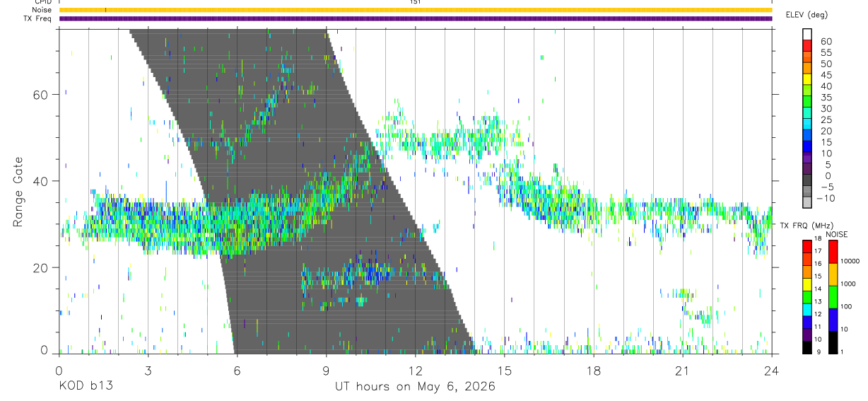Click the blue segment of NOISE color bar
The height and width of the screenshot is (401, 868).
[833, 320]
